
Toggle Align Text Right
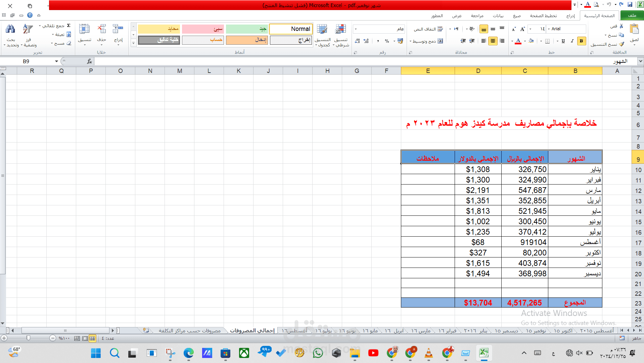(502, 41)
